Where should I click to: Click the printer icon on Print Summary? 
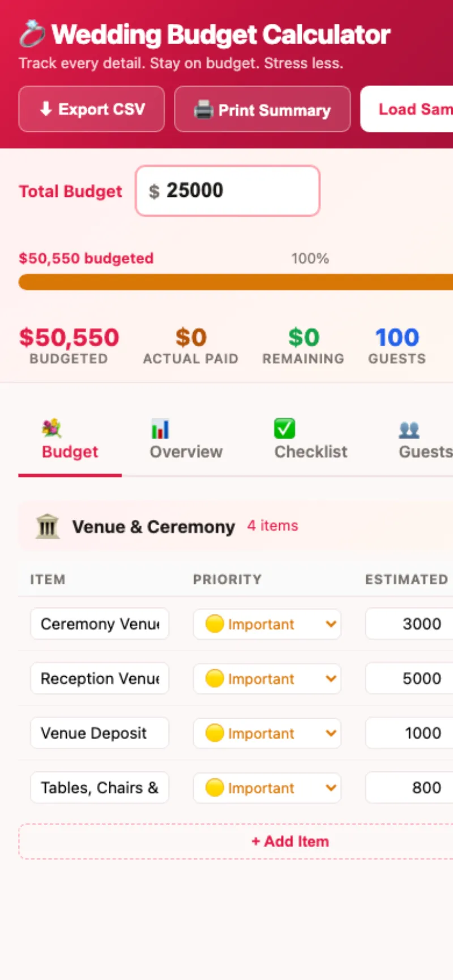coord(203,109)
